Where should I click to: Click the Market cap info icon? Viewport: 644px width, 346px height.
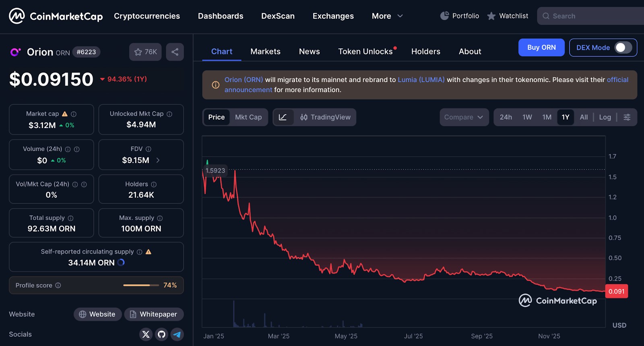[74, 114]
